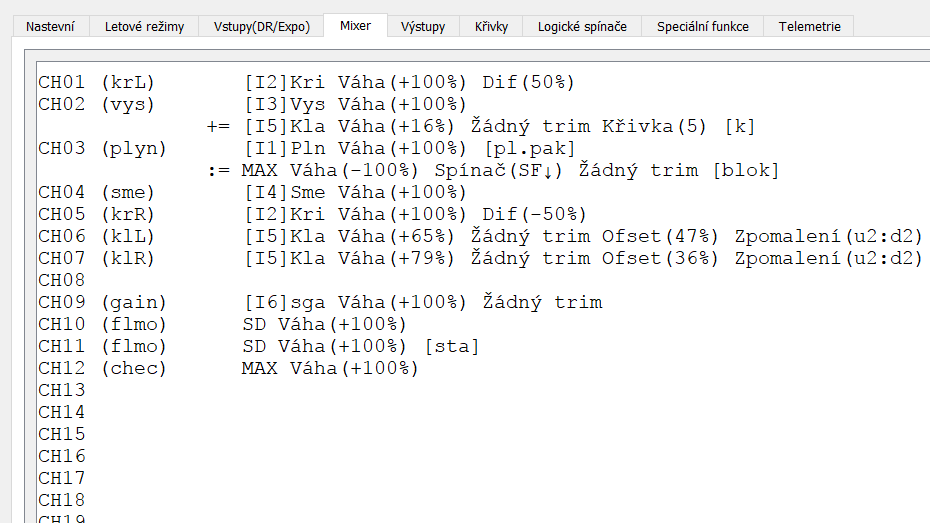Open the Vstupy(DR/Expo) tab
This screenshot has width=930, height=523.
tap(262, 27)
